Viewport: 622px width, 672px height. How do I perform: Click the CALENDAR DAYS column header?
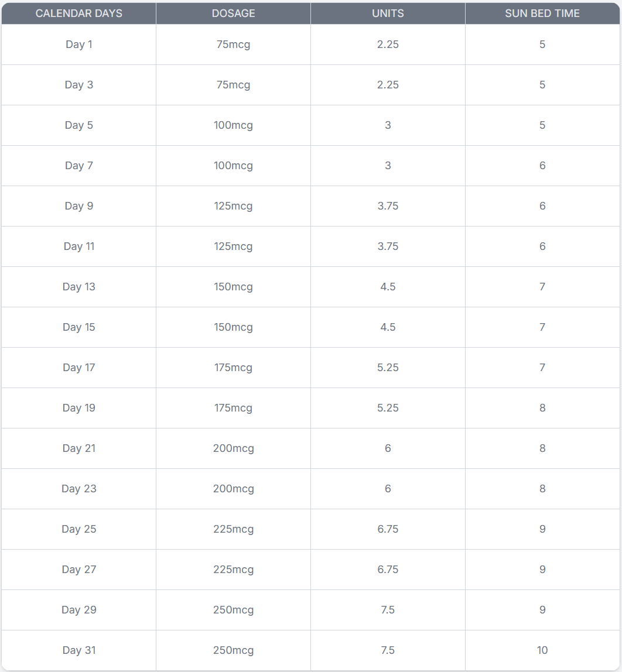79,13
